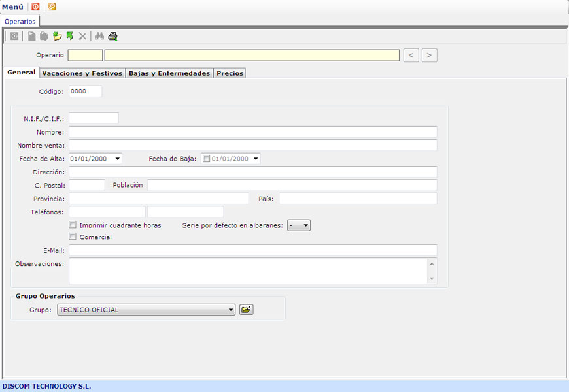The width and height of the screenshot is (569, 392).
Task: Open the Fecha de Alta date dropdown
Action: click(x=117, y=159)
